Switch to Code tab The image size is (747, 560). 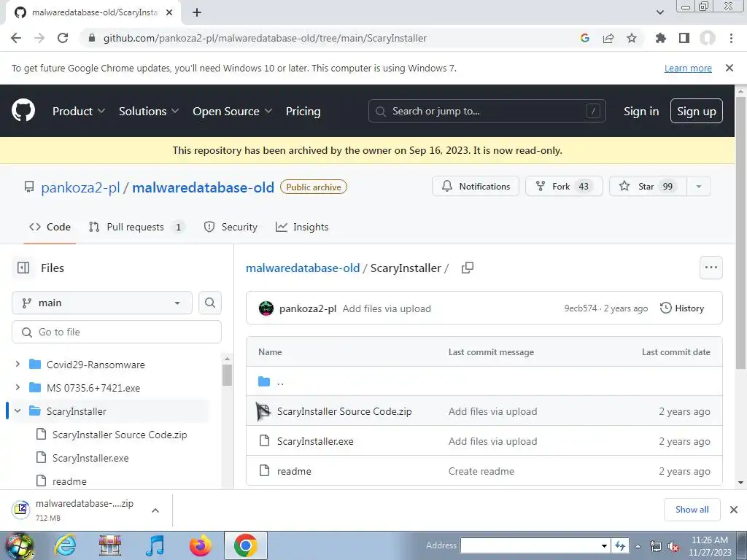[x=50, y=227]
